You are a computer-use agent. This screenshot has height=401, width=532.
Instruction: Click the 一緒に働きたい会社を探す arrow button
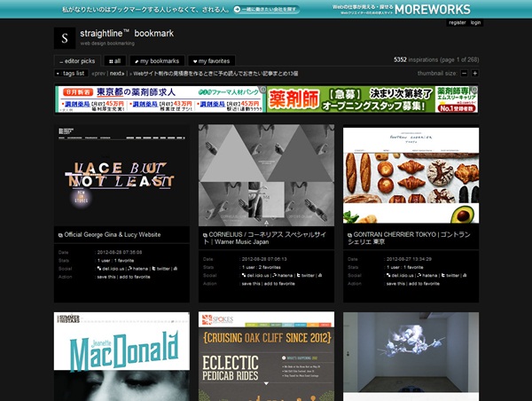click(x=266, y=10)
